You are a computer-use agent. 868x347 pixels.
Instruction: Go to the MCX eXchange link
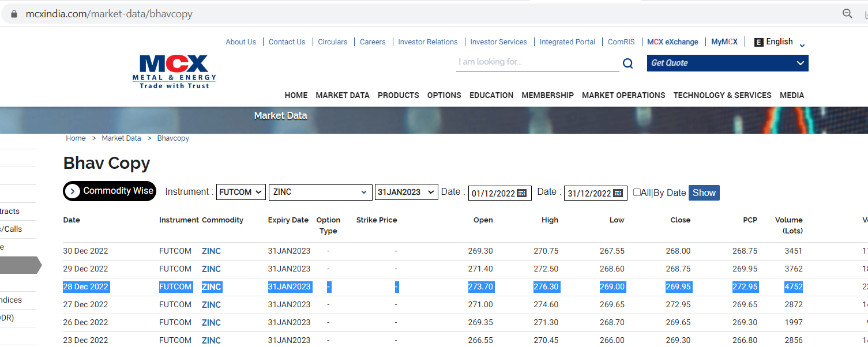click(x=672, y=42)
